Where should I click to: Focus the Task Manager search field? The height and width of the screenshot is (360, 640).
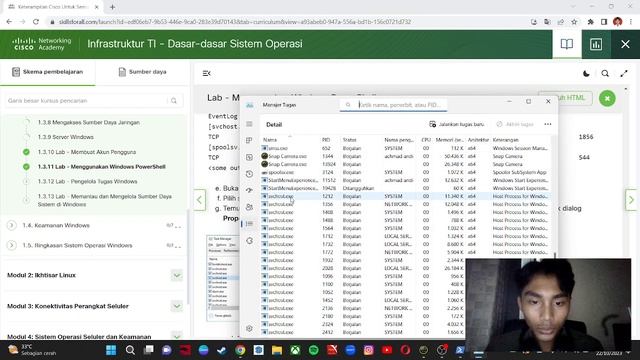tap(393, 105)
